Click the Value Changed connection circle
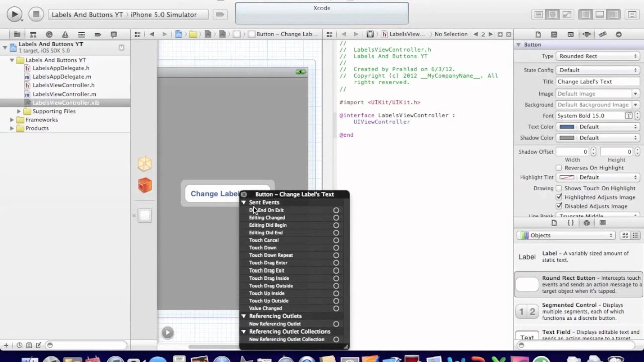The width and height of the screenshot is (644, 362). 336,308
